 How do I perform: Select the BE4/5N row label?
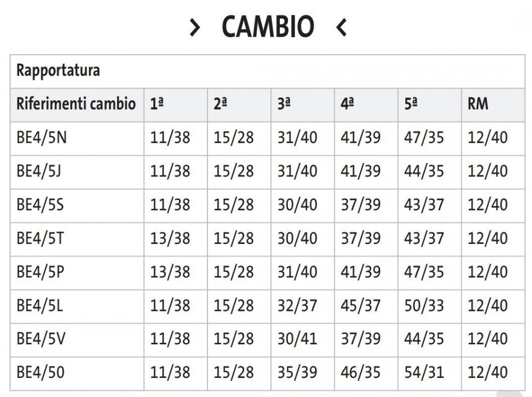(x=42, y=138)
